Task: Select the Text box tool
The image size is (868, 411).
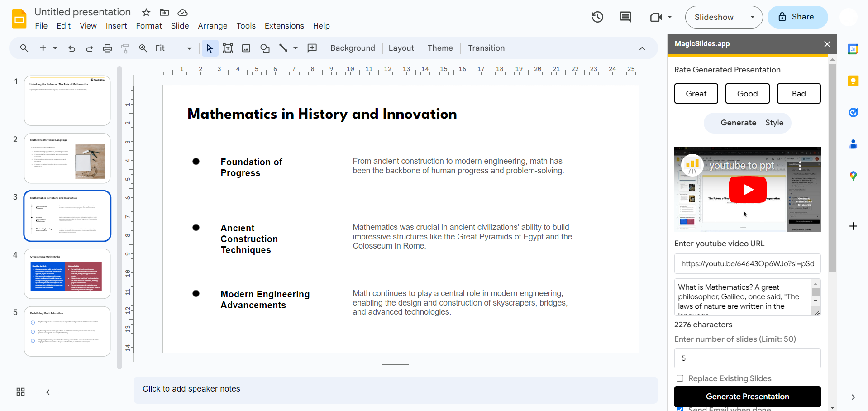Action: pyautogui.click(x=228, y=48)
